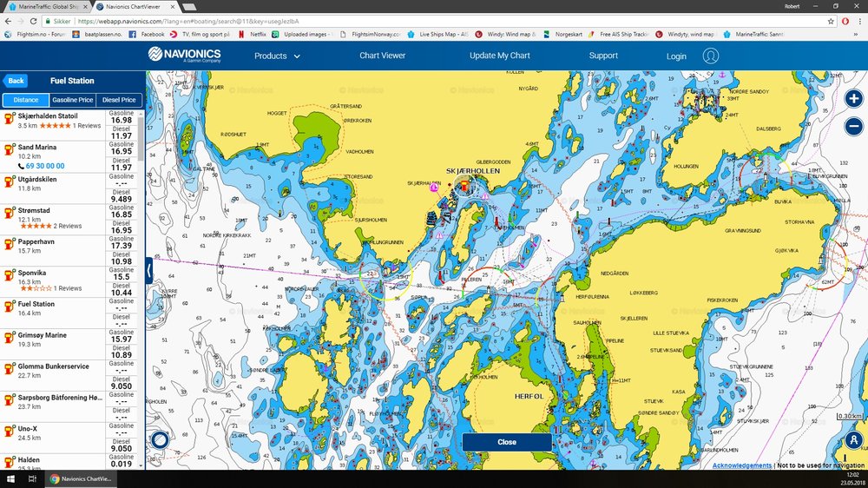Sort fuel stations by Diesel Price

(x=119, y=100)
